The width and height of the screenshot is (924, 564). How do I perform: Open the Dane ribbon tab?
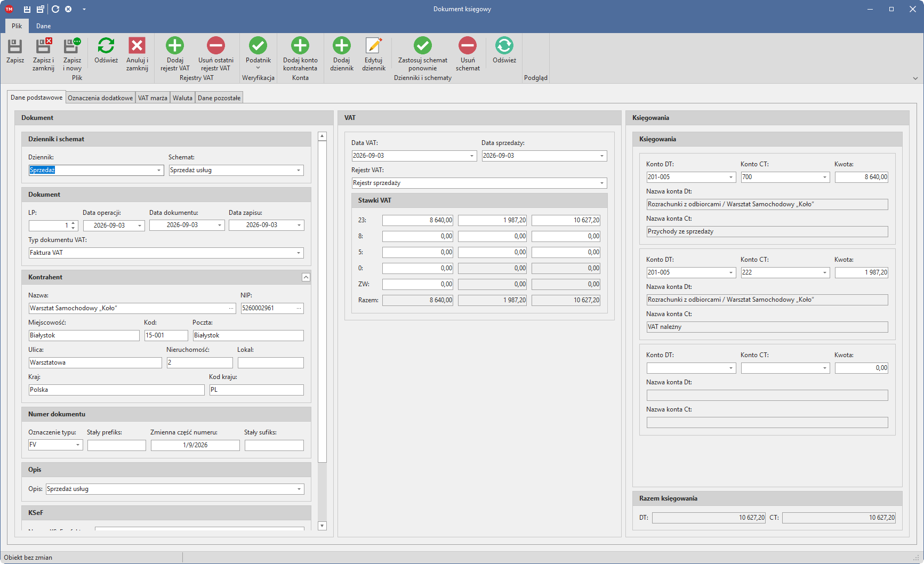pos(44,26)
